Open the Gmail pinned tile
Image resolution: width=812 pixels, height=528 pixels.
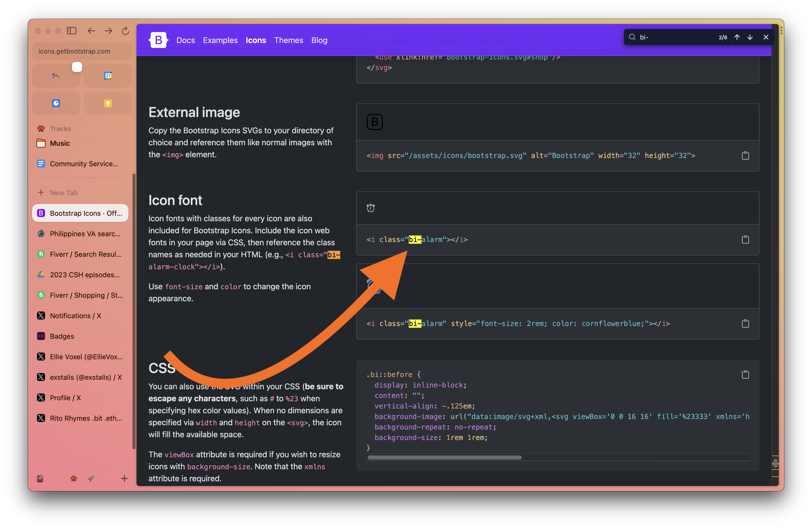[x=56, y=75]
